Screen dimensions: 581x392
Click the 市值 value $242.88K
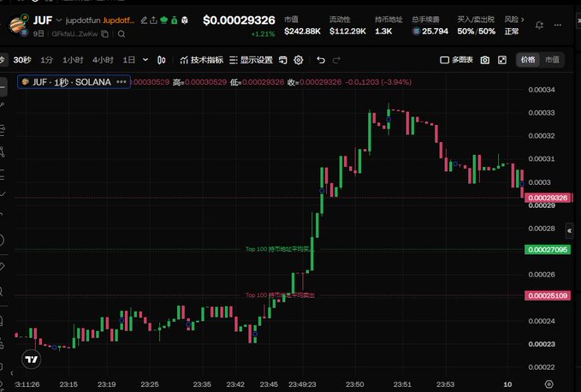(x=302, y=31)
